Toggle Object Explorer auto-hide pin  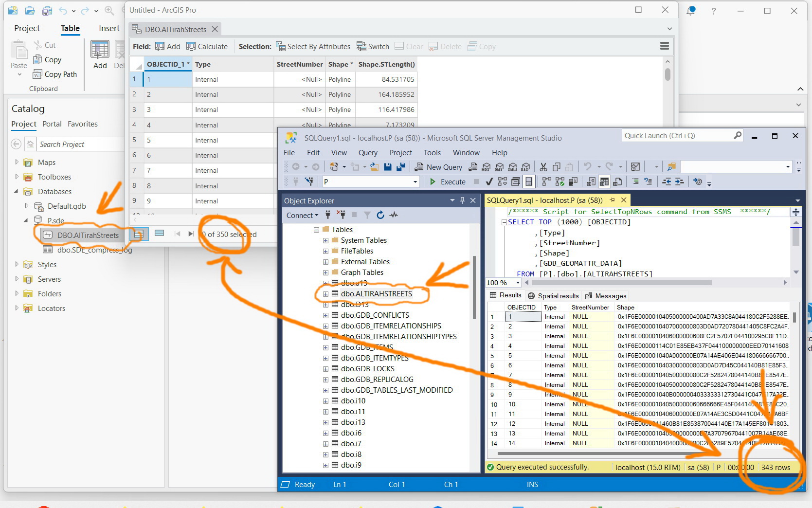pos(462,200)
